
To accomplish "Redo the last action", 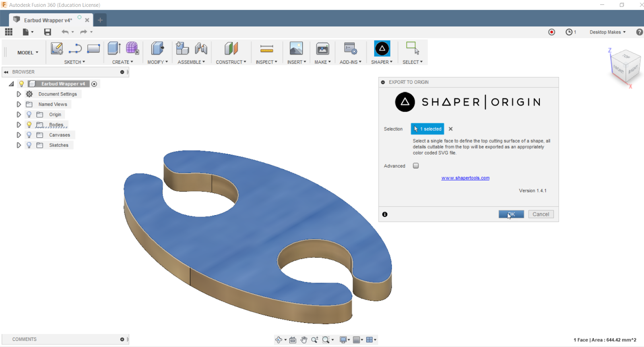I will (84, 32).
